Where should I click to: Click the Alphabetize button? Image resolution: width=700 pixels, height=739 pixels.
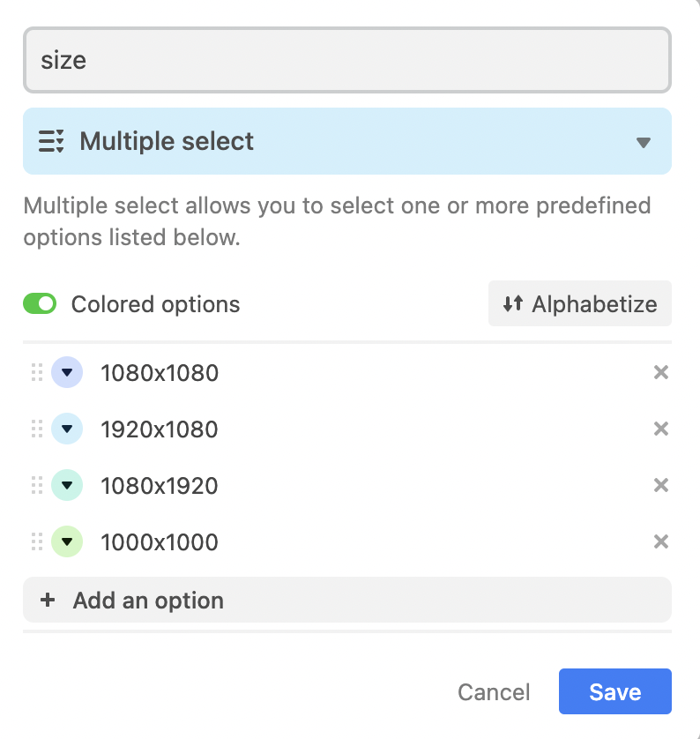point(580,304)
